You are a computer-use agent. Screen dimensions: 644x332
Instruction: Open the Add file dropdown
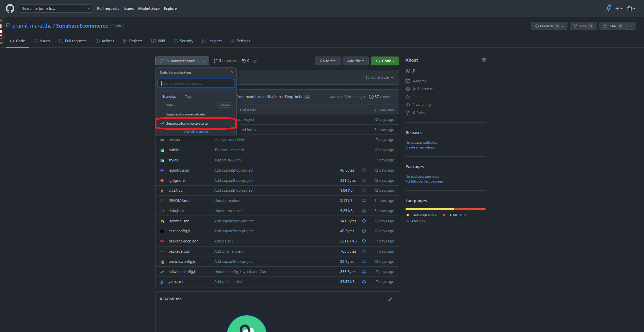355,61
